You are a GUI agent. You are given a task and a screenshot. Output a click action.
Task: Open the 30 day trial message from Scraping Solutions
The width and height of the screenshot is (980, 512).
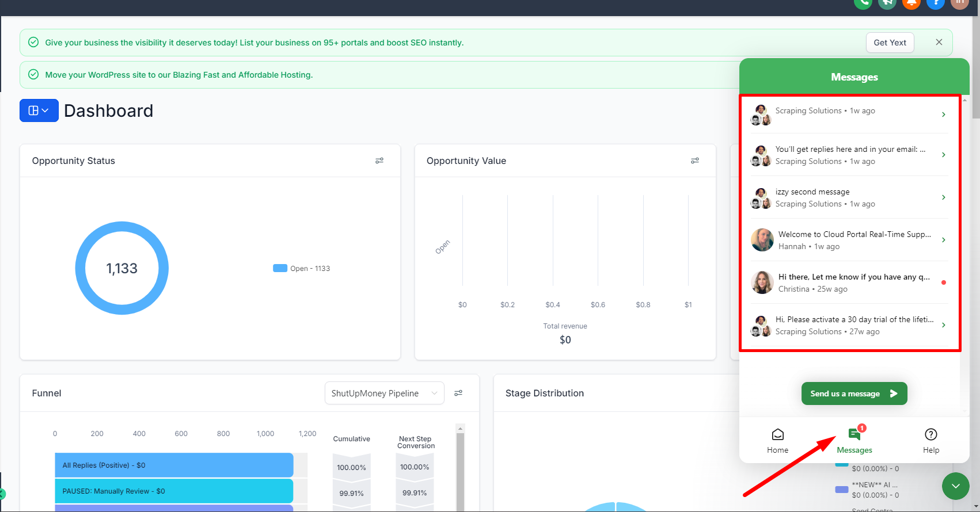pos(849,325)
